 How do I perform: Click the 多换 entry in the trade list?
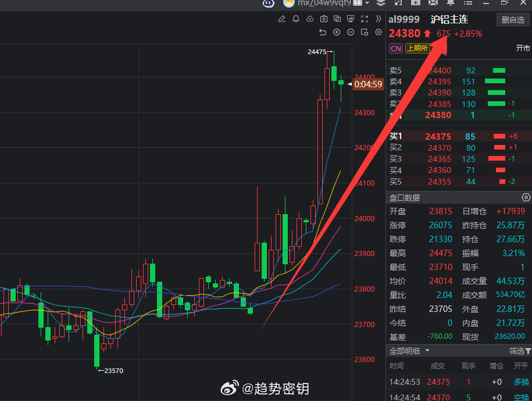tap(520, 382)
